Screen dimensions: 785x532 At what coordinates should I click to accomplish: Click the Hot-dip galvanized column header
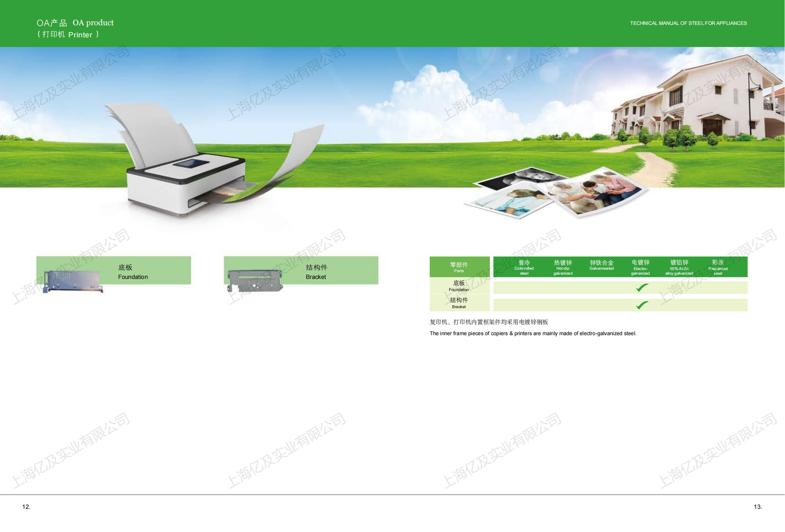click(x=563, y=267)
